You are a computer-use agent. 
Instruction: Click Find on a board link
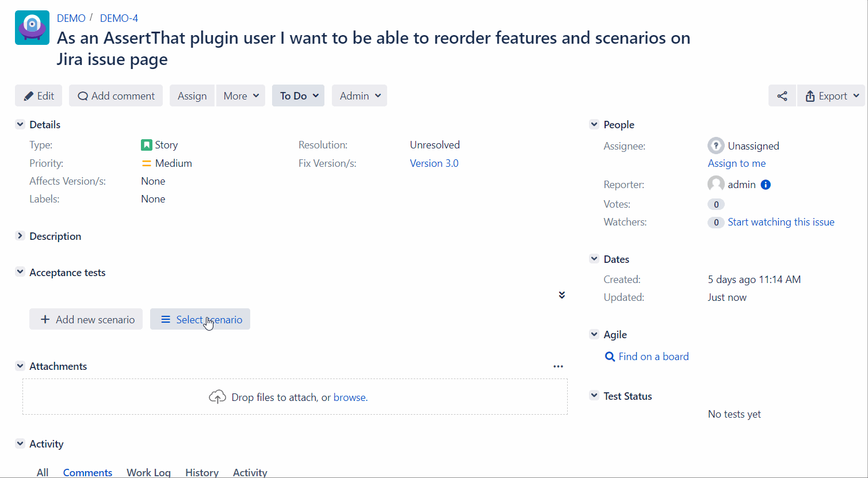[x=653, y=357]
